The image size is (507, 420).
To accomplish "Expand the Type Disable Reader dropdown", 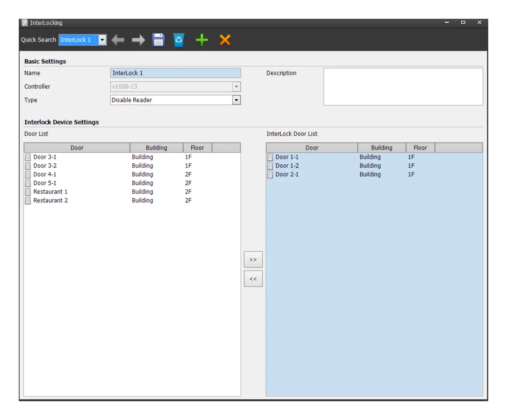I will pyautogui.click(x=236, y=100).
